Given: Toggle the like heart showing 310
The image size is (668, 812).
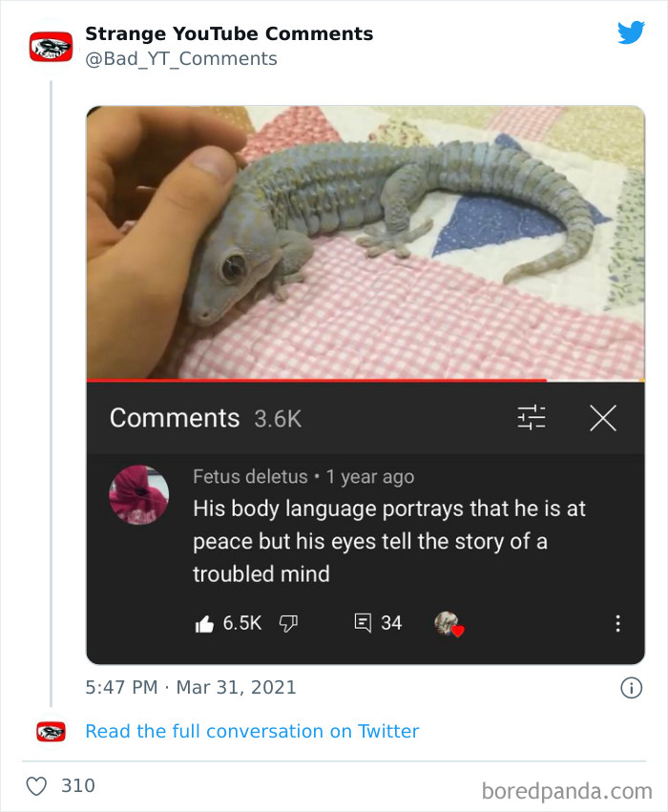Looking at the screenshot, I should [x=36, y=785].
